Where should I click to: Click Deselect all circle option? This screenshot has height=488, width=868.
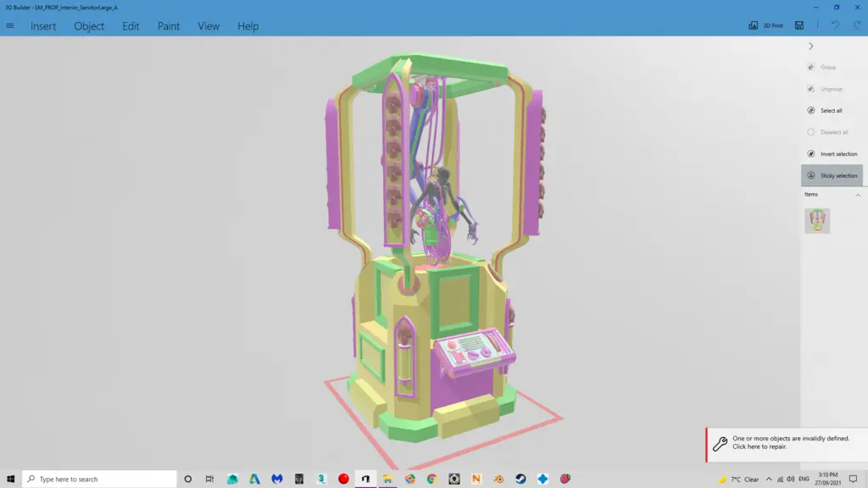pyautogui.click(x=811, y=132)
